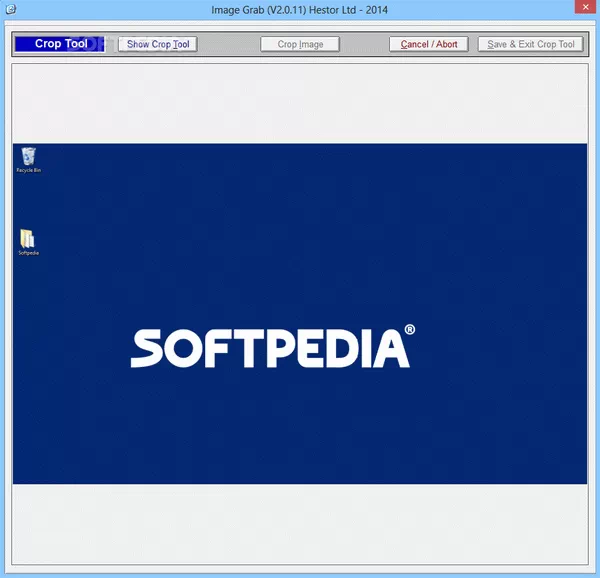Select the blue Crop Tool label
Image resolution: width=600 pixels, height=578 pixels.
[60, 44]
